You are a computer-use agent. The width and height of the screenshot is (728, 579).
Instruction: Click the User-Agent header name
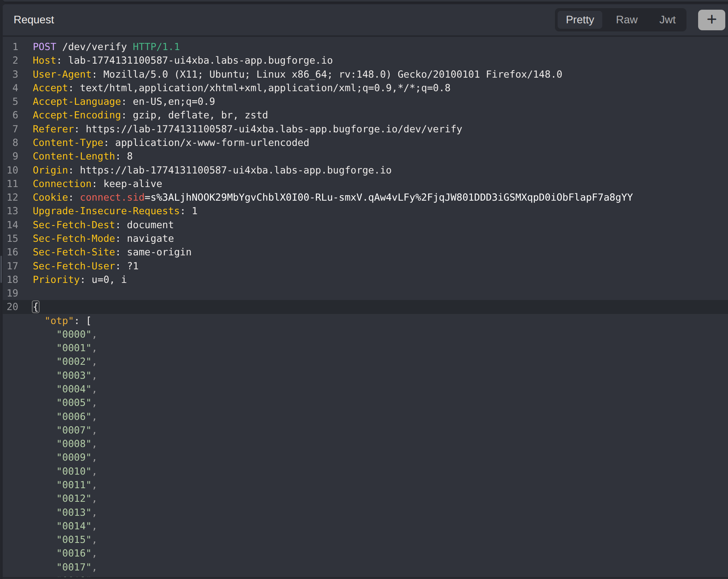[x=62, y=74]
